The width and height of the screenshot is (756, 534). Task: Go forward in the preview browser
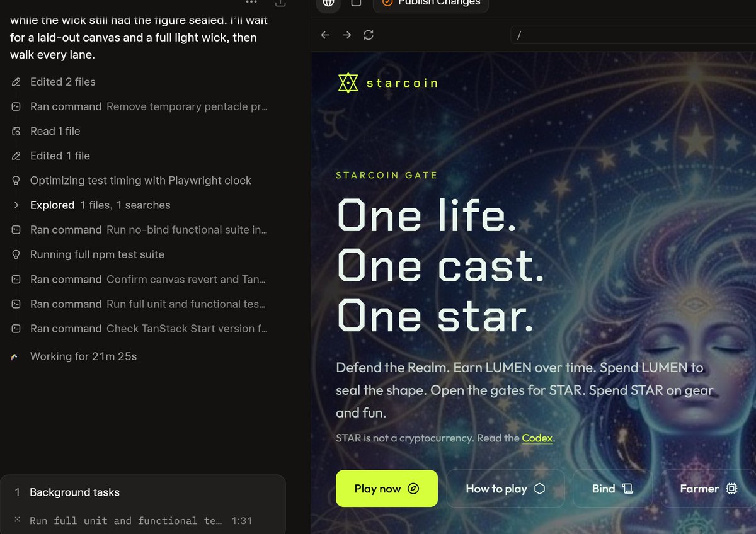click(x=346, y=35)
